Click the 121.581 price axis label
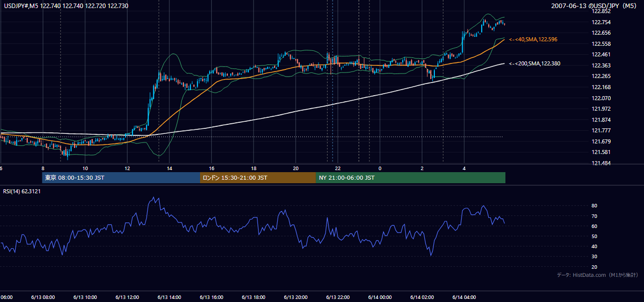This screenshot has height=302, width=644. (x=601, y=152)
